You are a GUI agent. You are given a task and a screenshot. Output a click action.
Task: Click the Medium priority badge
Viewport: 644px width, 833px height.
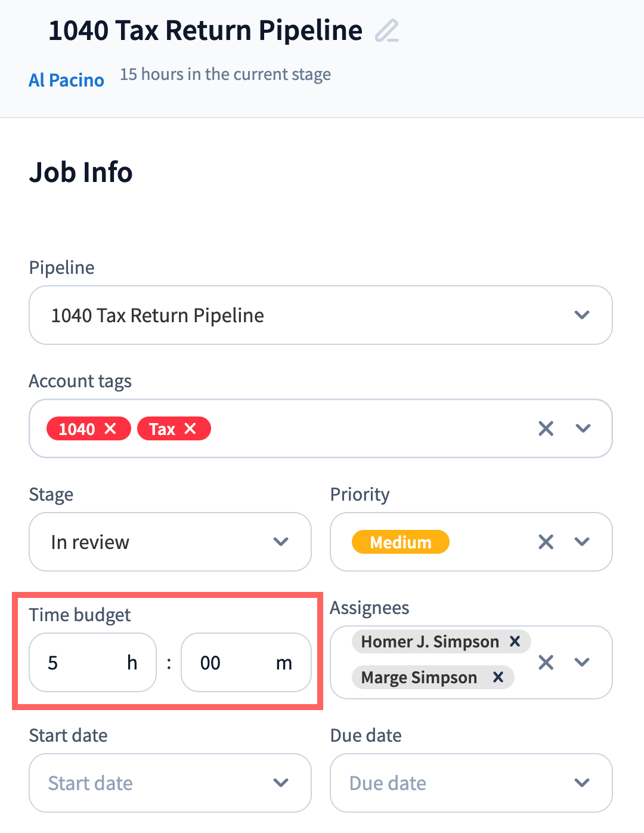point(400,542)
